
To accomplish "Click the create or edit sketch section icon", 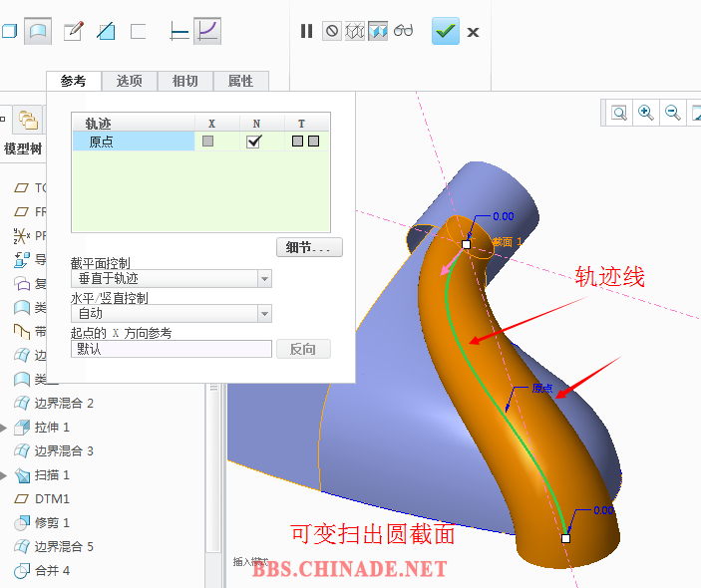I will point(73,31).
